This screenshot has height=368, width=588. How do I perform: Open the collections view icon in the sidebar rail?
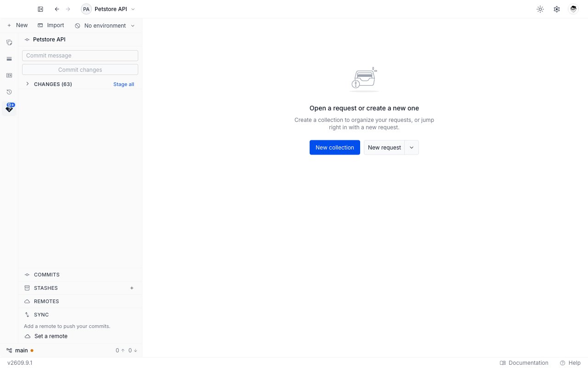[x=9, y=42]
